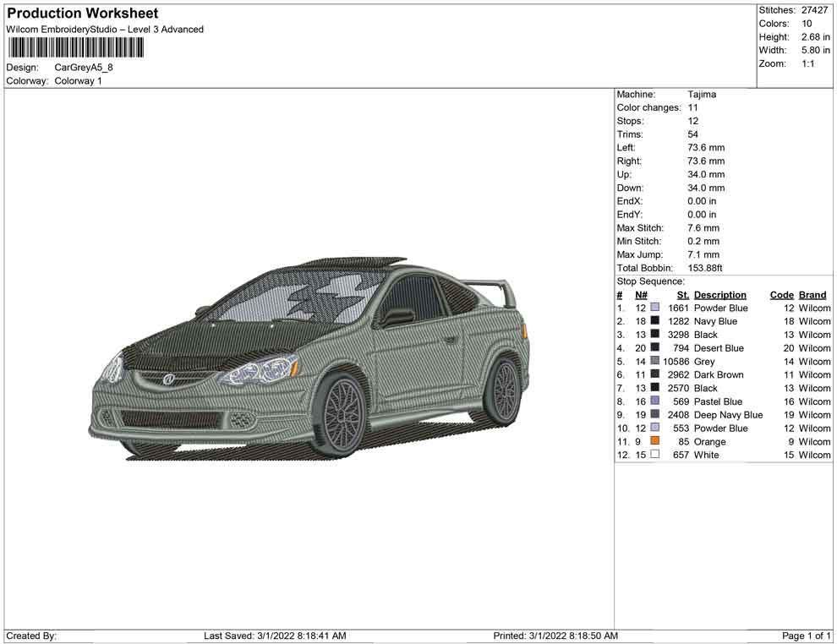Click the Right value '73.6 mm'
Screen dimensions: 837x644
pos(706,161)
